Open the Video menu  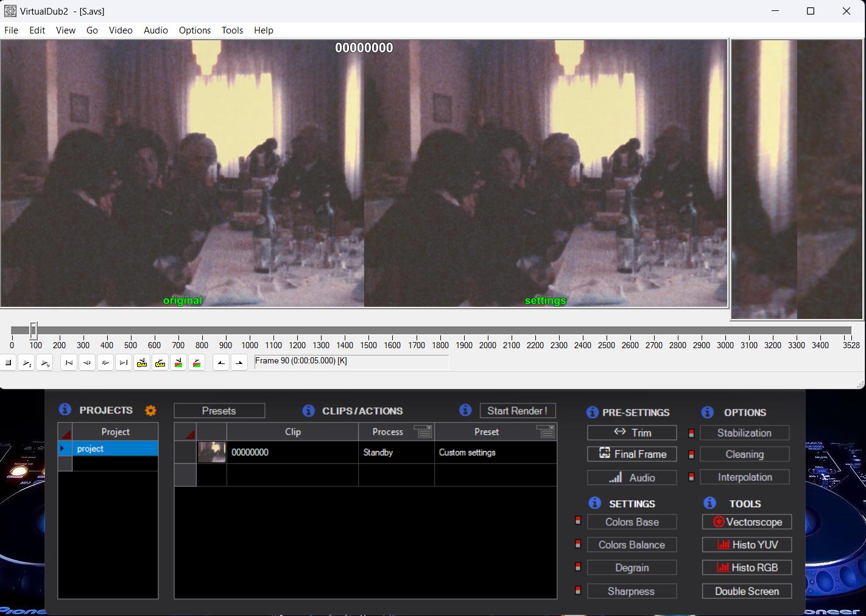121,30
